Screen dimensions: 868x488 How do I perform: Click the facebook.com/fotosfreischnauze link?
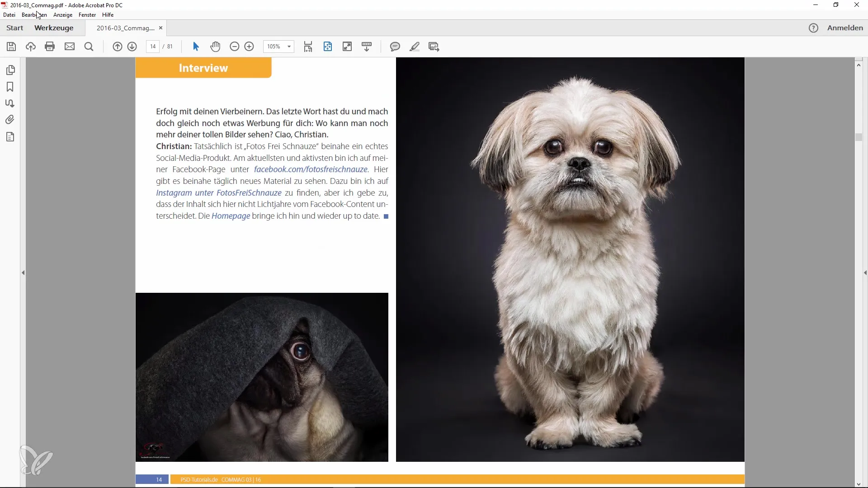point(310,169)
